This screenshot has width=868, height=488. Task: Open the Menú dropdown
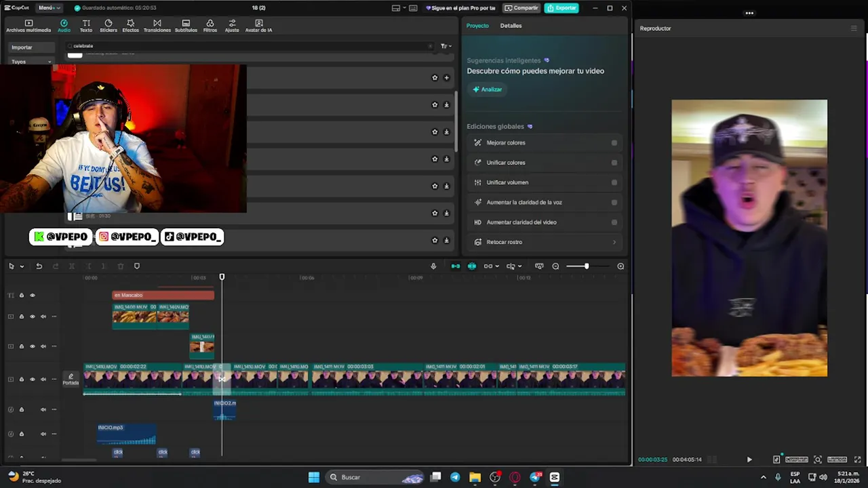pyautogui.click(x=49, y=7)
